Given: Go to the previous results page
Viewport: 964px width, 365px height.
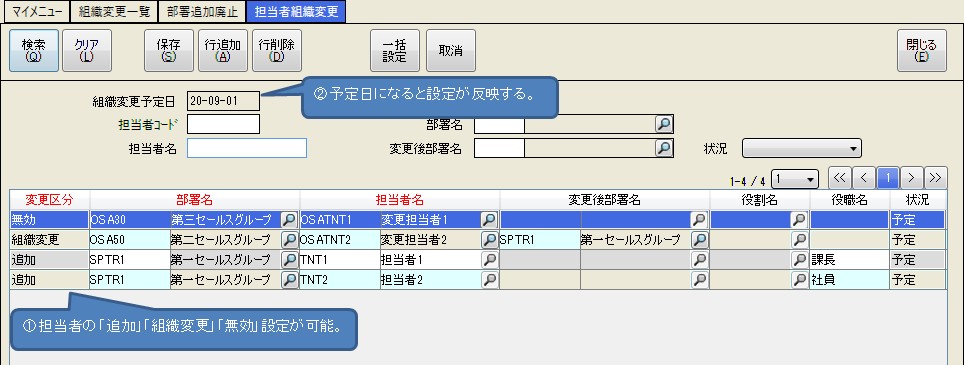Looking at the screenshot, I should click(863, 178).
